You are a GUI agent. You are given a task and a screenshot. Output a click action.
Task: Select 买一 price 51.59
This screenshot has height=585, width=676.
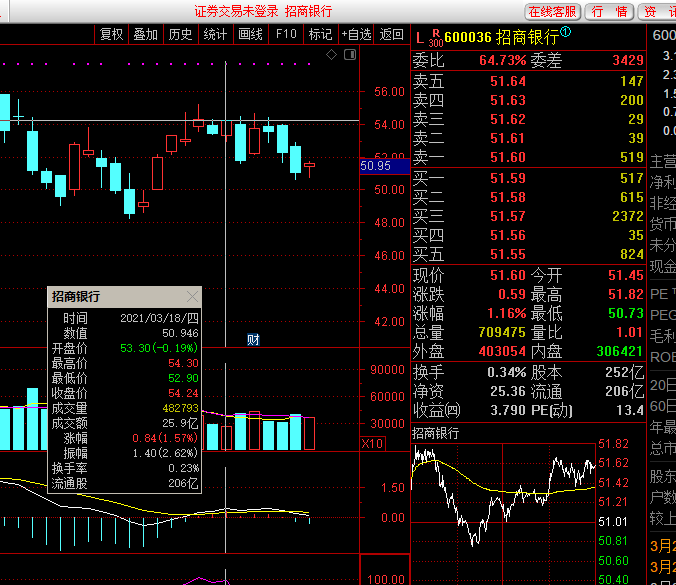click(508, 178)
